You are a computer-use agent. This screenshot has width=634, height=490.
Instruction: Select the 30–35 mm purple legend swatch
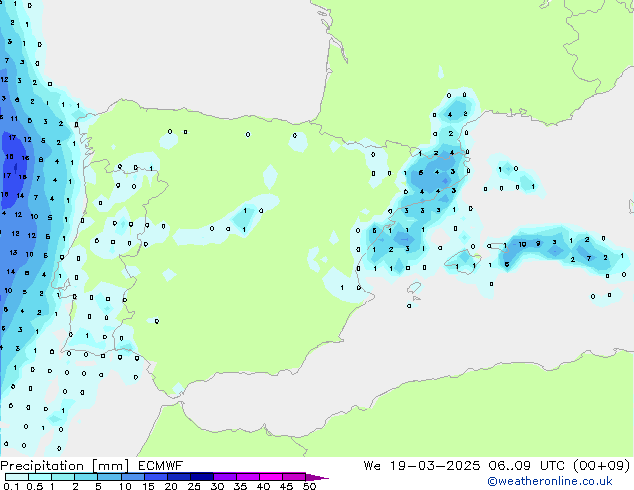pyautogui.click(x=224, y=477)
